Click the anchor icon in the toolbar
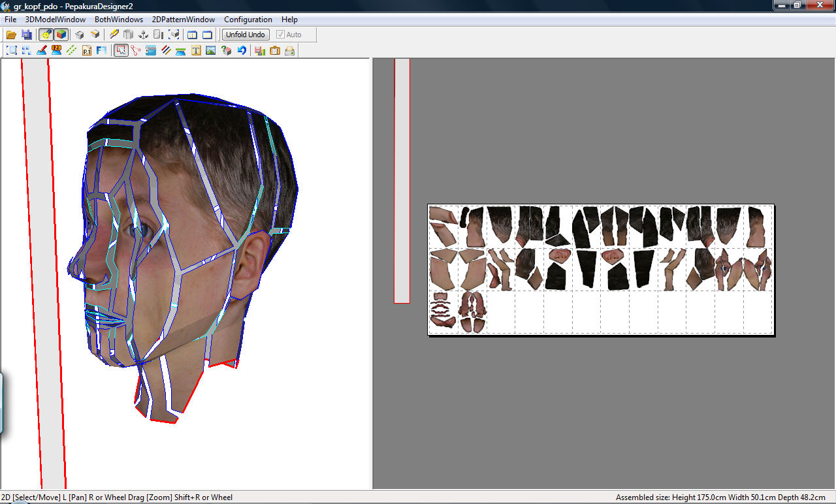 pyautogui.click(x=144, y=35)
